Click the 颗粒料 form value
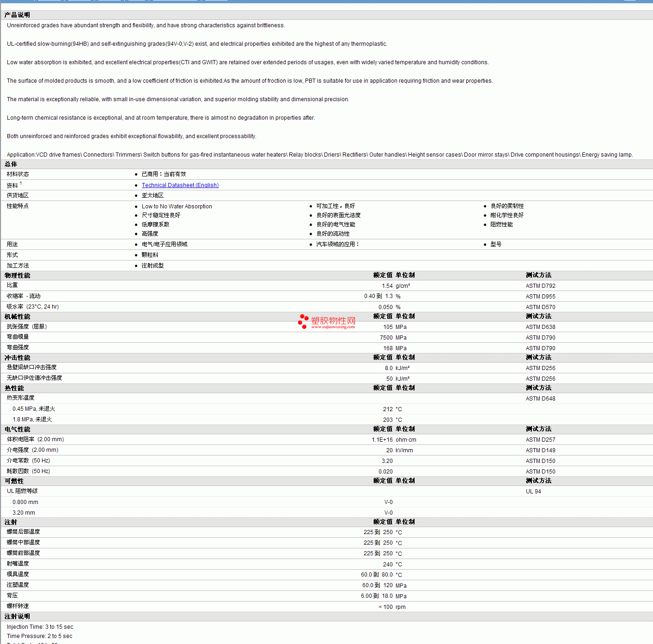653x644 pixels. tap(150, 255)
